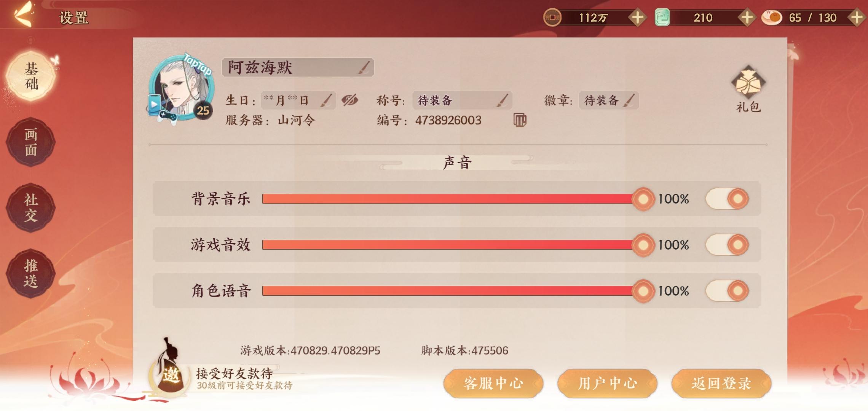
Task: Turn off the 角色语音 switch
Action: coord(727,291)
